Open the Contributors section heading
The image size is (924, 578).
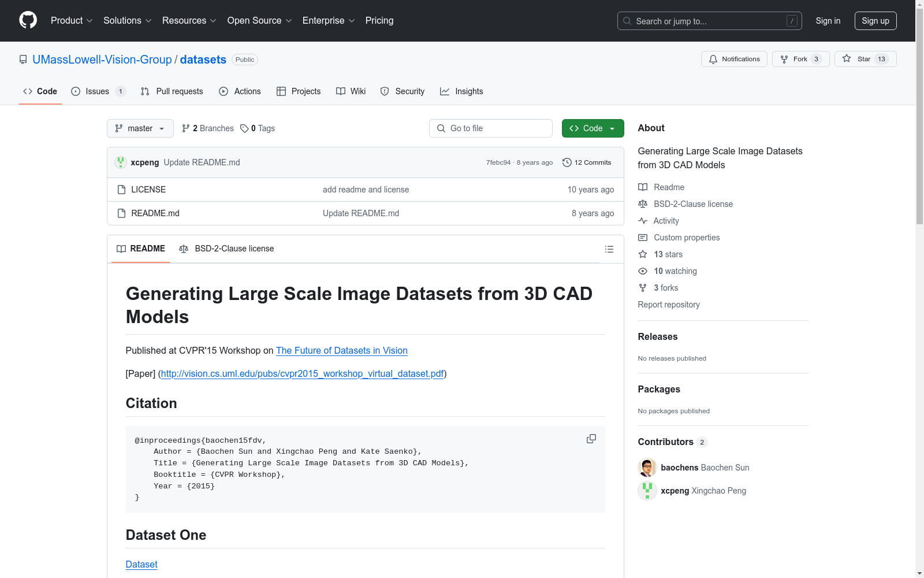point(666,442)
